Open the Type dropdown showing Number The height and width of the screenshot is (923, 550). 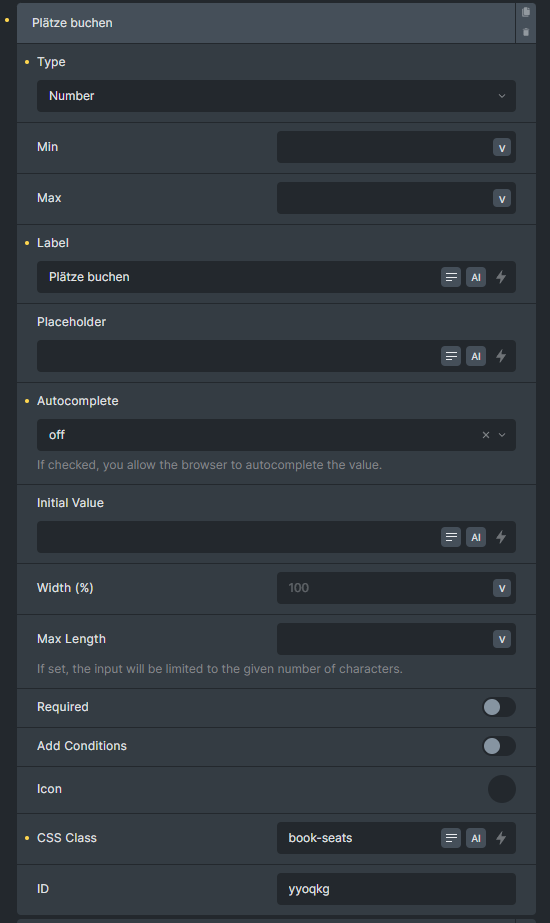pos(276,96)
